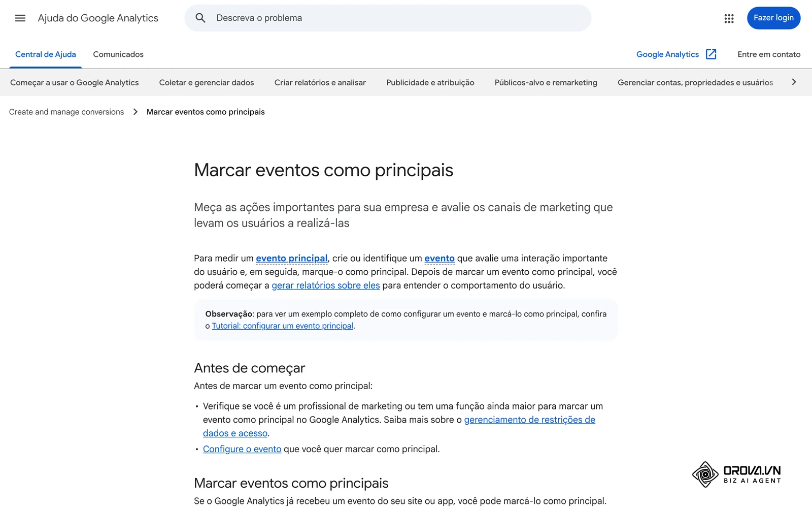Click the Ajuda do Google Analytics title

click(x=98, y=18)
